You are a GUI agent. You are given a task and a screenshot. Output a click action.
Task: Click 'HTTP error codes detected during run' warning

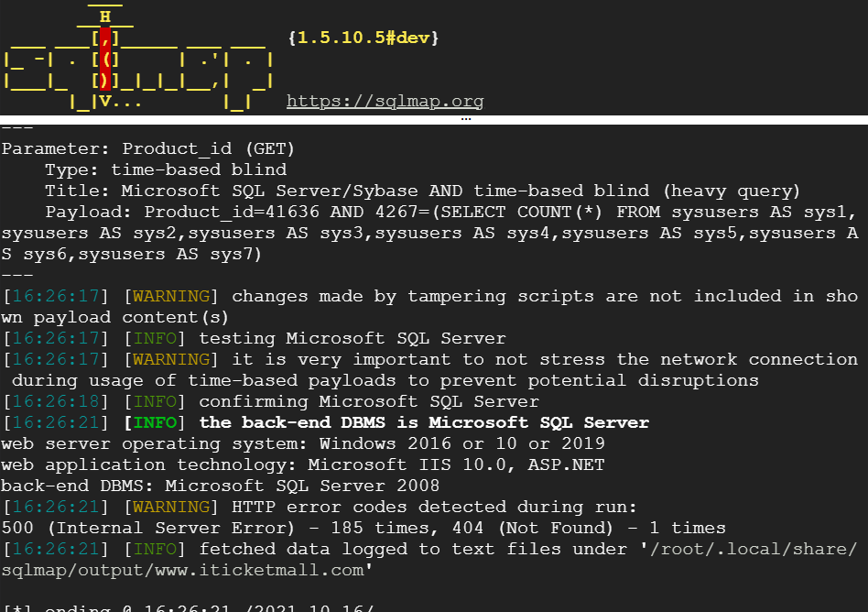click(434, 507)
